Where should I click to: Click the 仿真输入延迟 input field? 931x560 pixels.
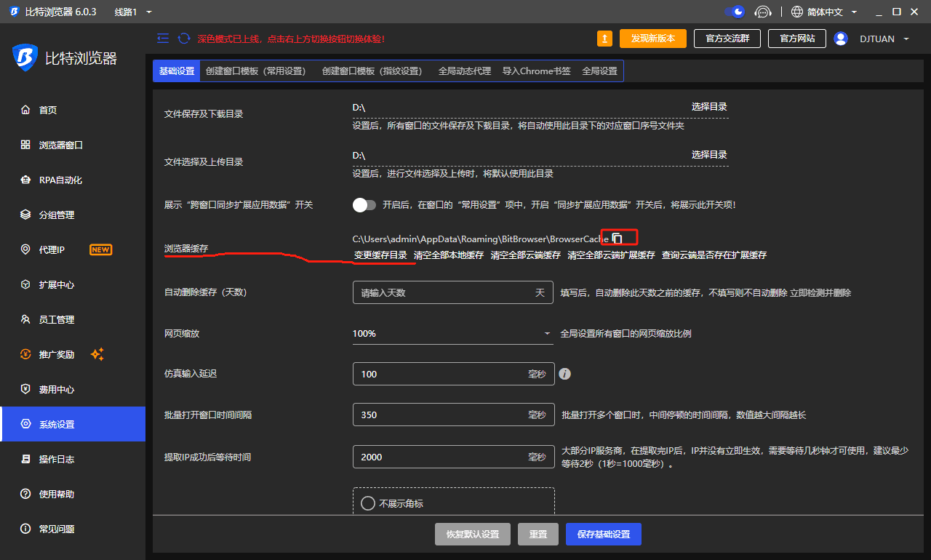click(452, 374)
